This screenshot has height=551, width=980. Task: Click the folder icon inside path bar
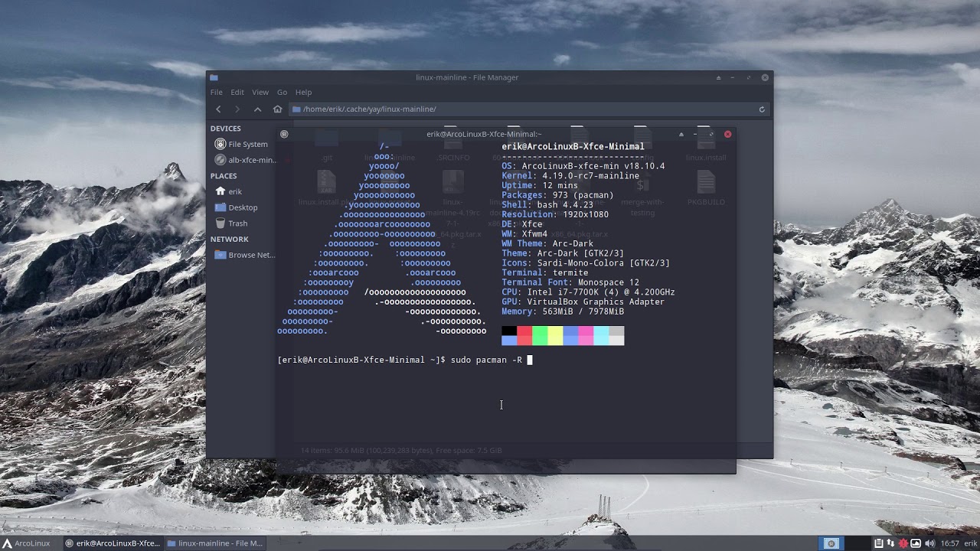296,109
